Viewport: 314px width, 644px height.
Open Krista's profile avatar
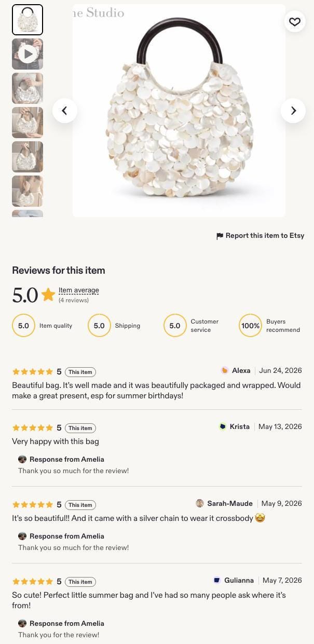click(223, 426)
